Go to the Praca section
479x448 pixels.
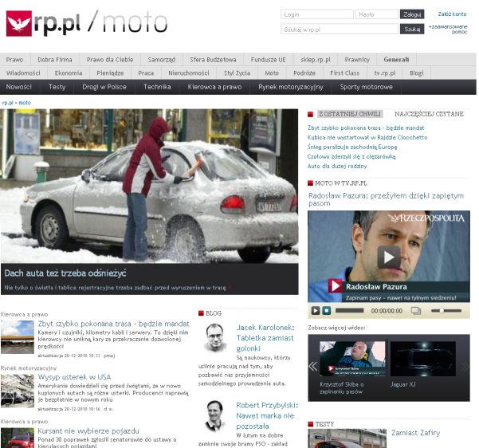tap(146, 73)
